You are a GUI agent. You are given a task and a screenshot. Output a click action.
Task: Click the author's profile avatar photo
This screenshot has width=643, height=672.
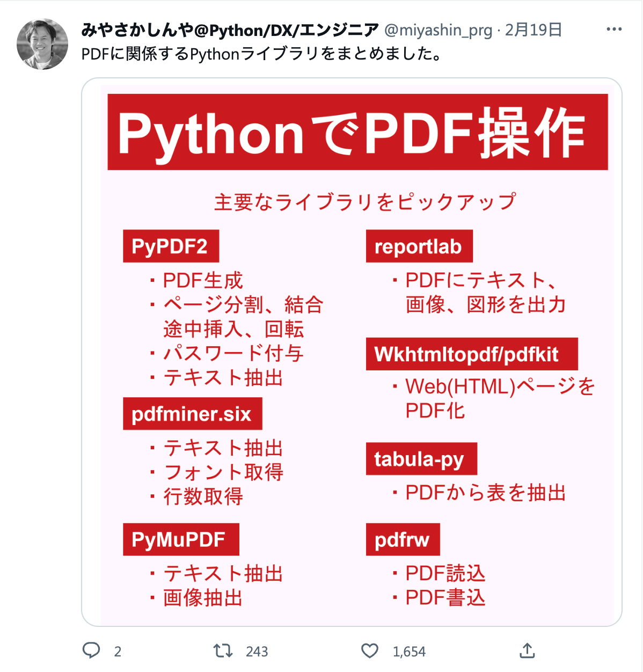click(x=42, y=44)
